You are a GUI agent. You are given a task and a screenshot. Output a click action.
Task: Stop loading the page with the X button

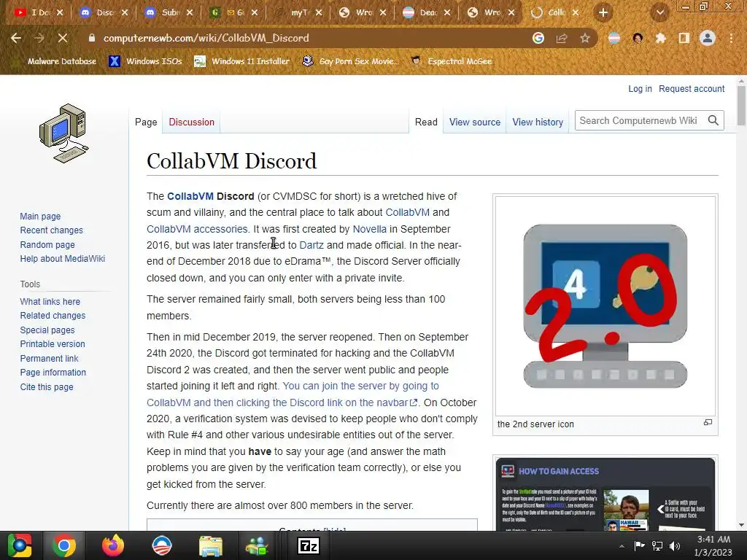tap(63, 38)
